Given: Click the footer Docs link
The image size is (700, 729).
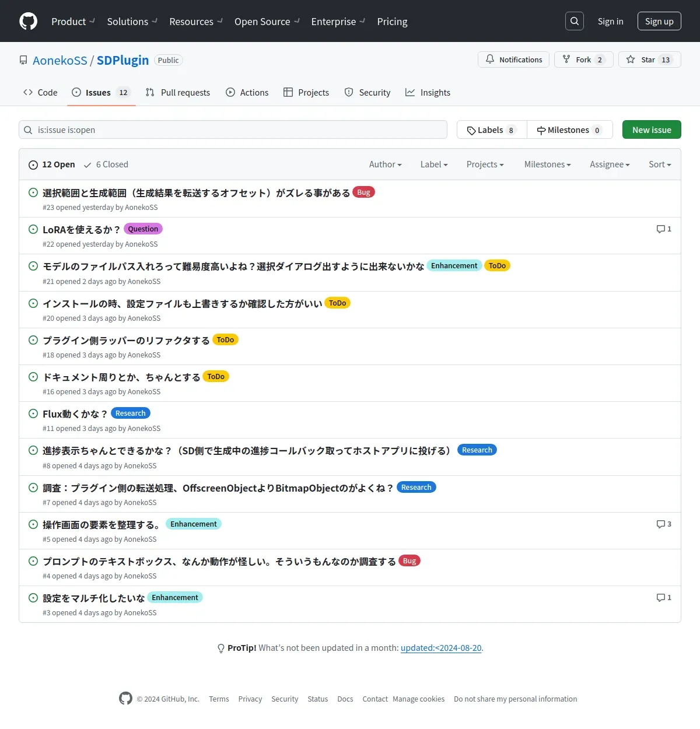Looking at the screenshot, I should (x=345, y=699).
